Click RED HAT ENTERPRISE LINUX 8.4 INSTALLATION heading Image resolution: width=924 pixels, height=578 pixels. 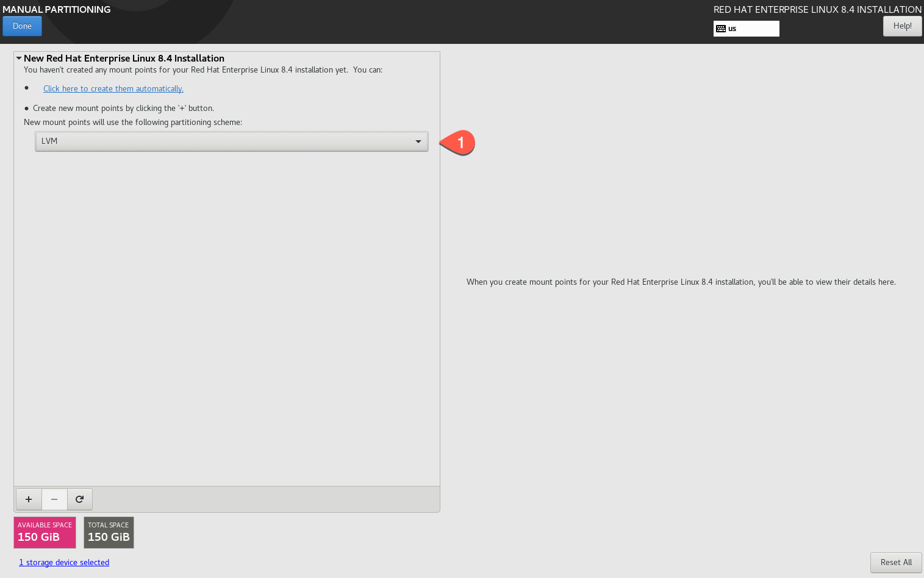[817, 10]
